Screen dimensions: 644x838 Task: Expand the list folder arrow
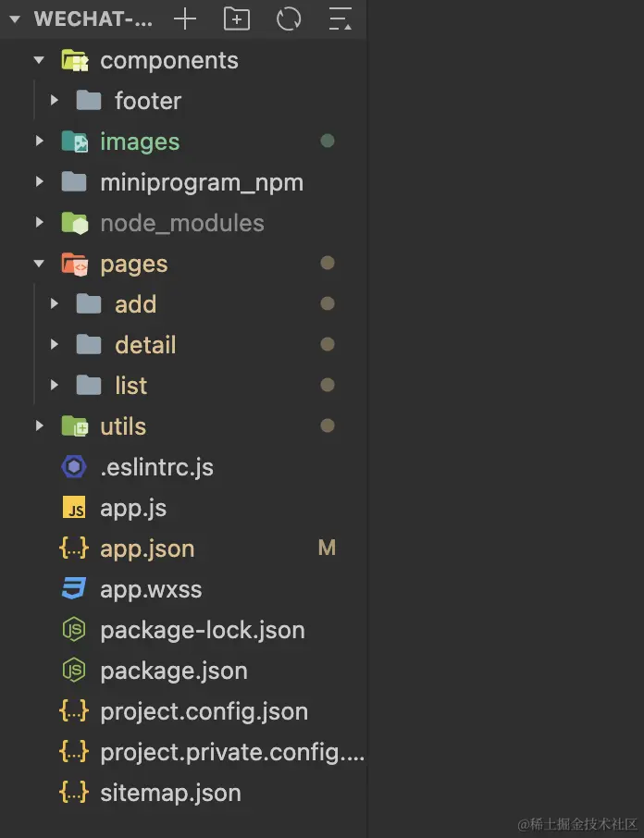click(54, 385)
